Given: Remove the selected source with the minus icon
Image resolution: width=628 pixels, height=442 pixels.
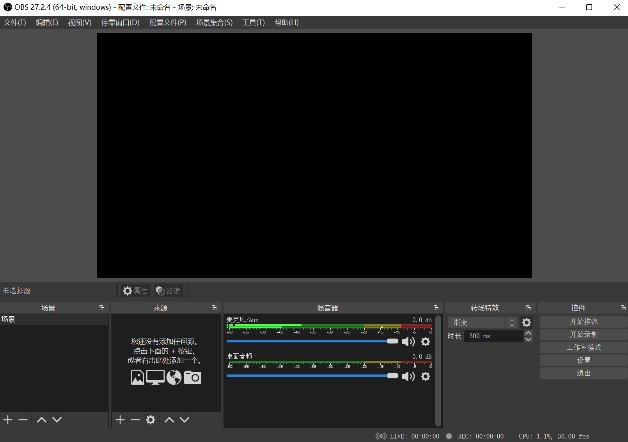Looking at the screenshot, I should point(135,420).
